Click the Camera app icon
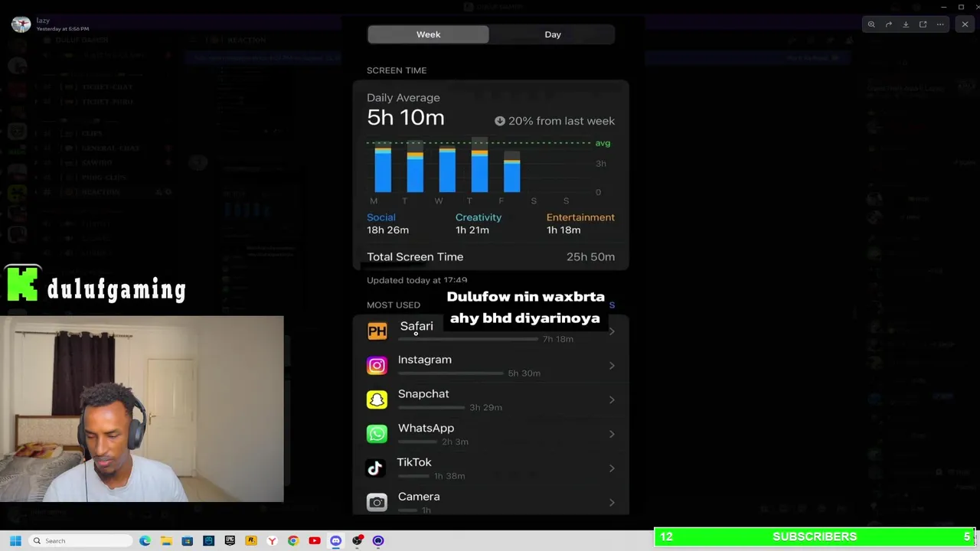Screen dimensions: 980x551 (377, 502)
